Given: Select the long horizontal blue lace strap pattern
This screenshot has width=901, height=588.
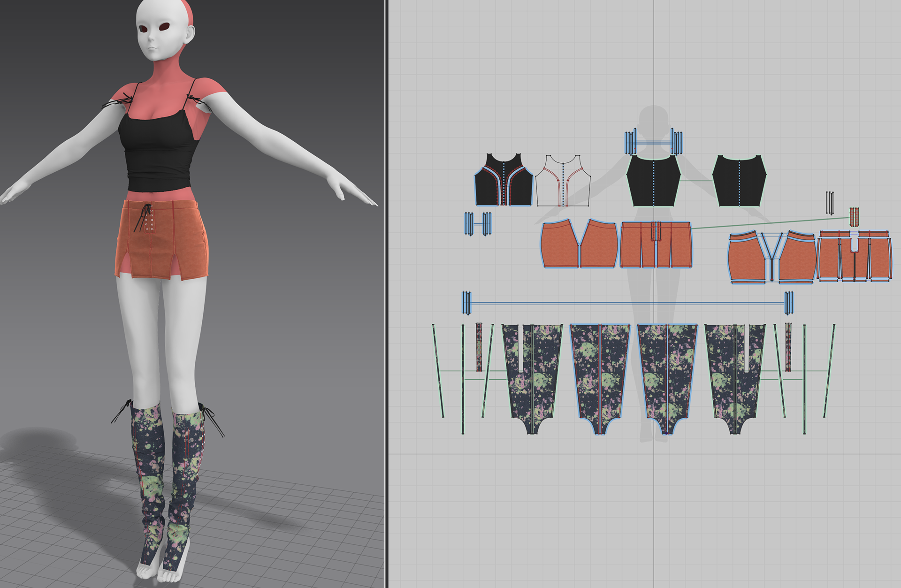Looking at the screenshot, I should pyautogui.click(x=628, y=303).
